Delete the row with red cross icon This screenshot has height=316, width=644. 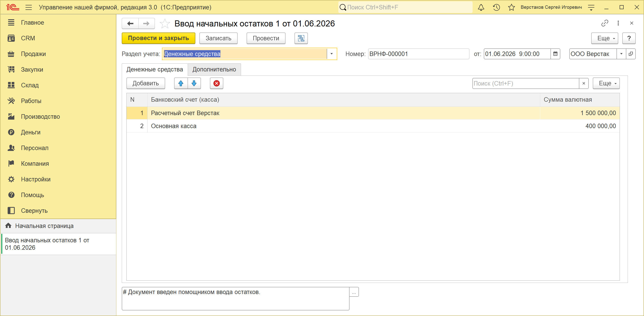click(x=217, y=83)
